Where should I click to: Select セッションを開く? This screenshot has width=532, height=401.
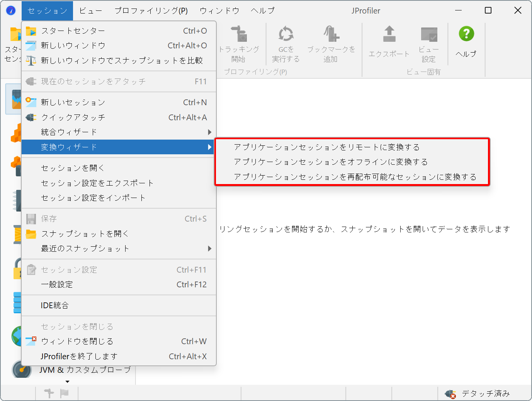coord(119,168)
